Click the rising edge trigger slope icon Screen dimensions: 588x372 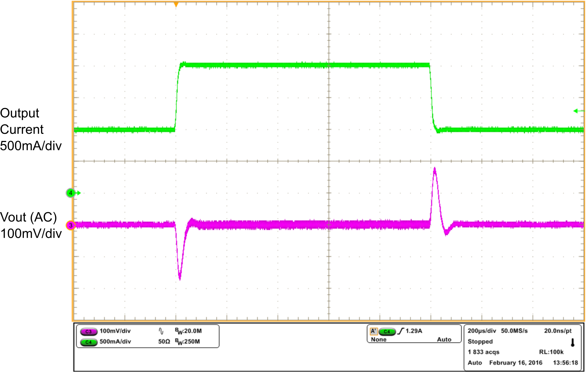tap(400, 331)
